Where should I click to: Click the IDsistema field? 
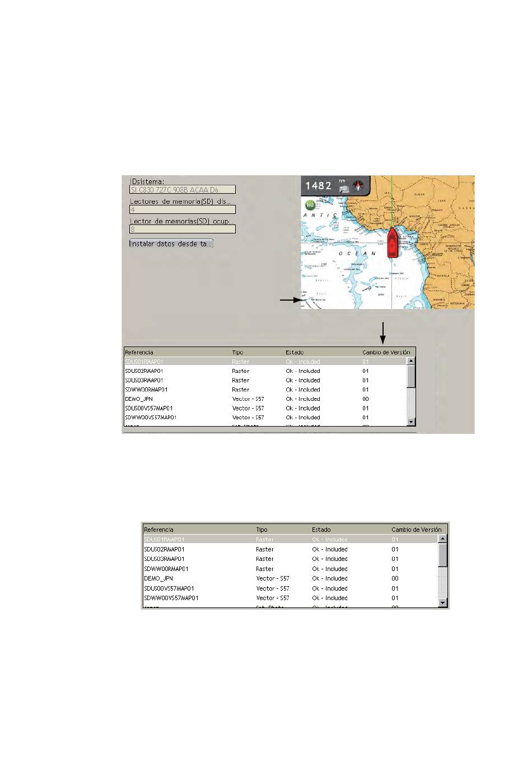pyautogui.click(x=183, y=190)
